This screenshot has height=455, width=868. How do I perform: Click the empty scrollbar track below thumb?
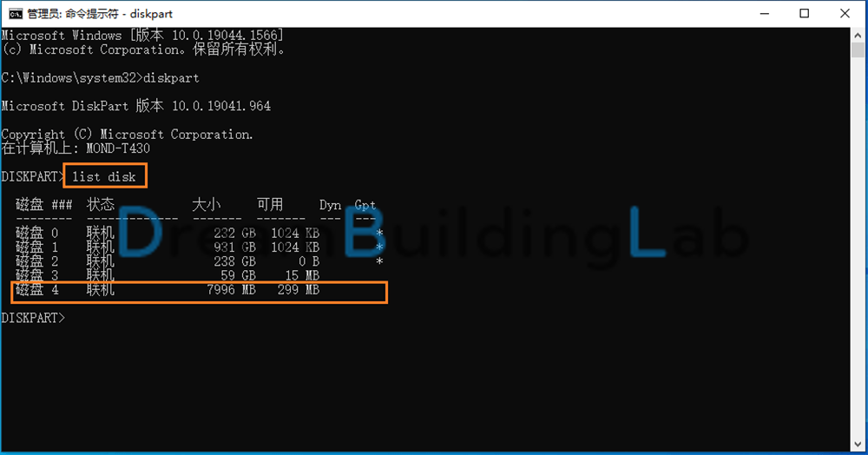click(x=858, y=249)
